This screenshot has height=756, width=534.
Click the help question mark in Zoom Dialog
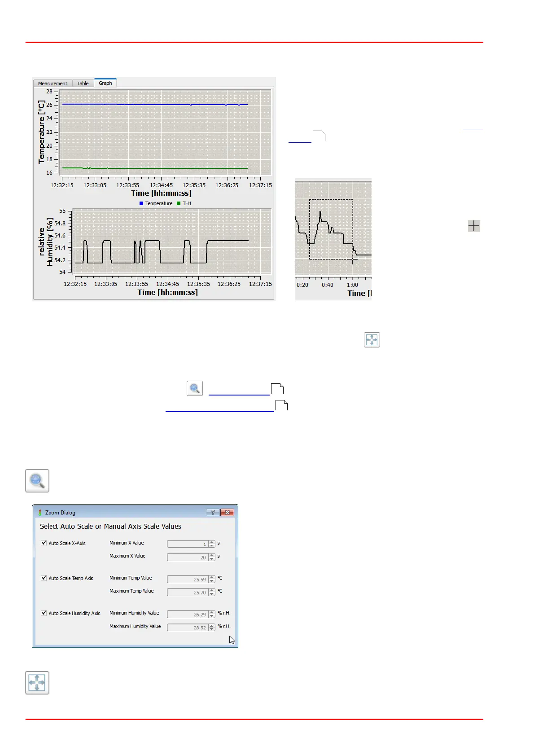click(x=213, y=512)
